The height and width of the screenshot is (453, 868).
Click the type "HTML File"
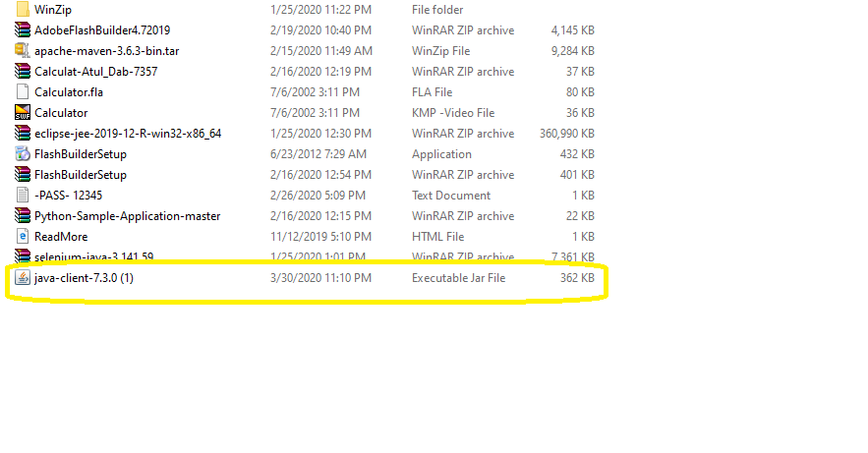(x=437, y=237)
